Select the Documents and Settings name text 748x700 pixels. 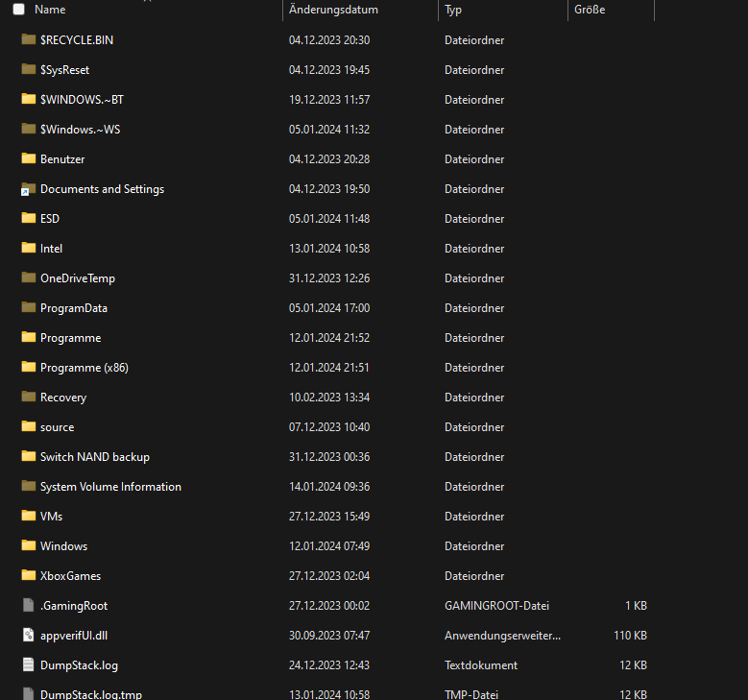(x=102, y=189)
